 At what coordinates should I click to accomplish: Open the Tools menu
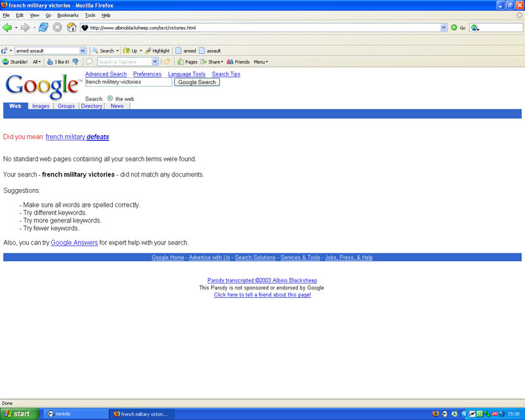(90, 15)
